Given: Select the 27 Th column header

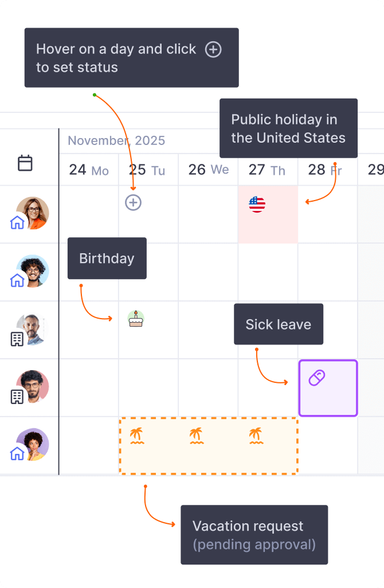Looking at the screenshot, I should click(x=268, y=170).
